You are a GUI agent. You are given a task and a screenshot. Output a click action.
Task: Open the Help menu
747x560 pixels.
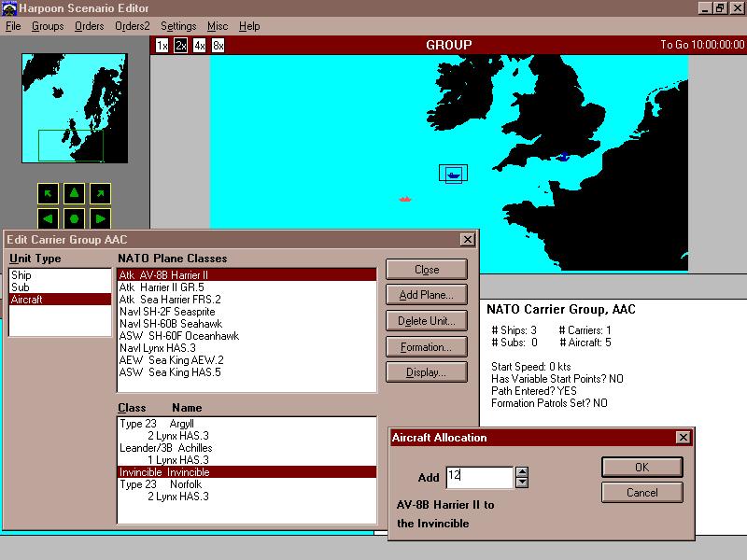(x=249, y=26)
